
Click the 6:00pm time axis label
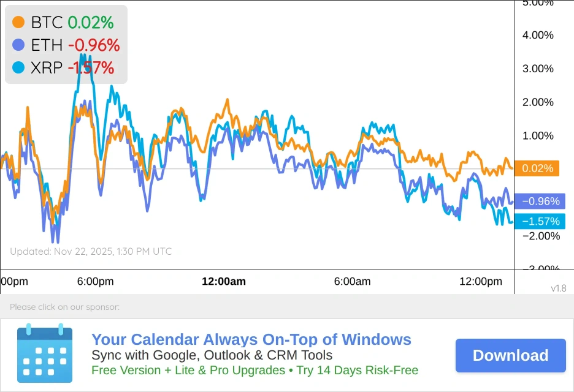coord(95,282)
